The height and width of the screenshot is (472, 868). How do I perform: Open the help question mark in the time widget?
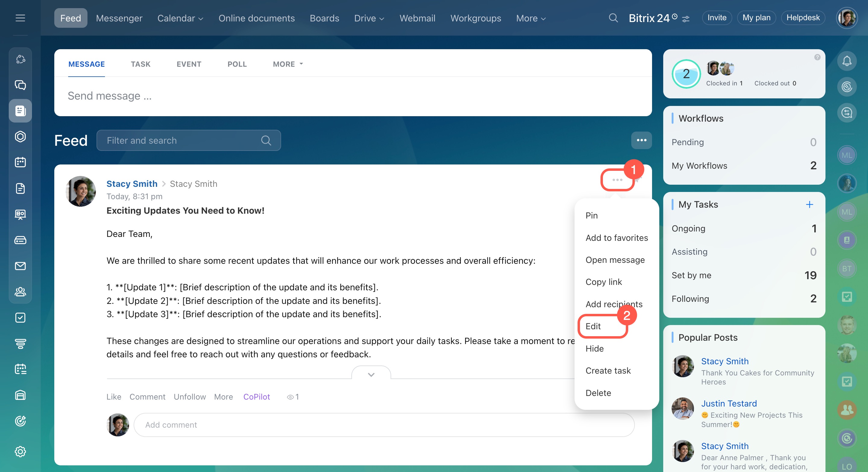[x=817, y=57]
